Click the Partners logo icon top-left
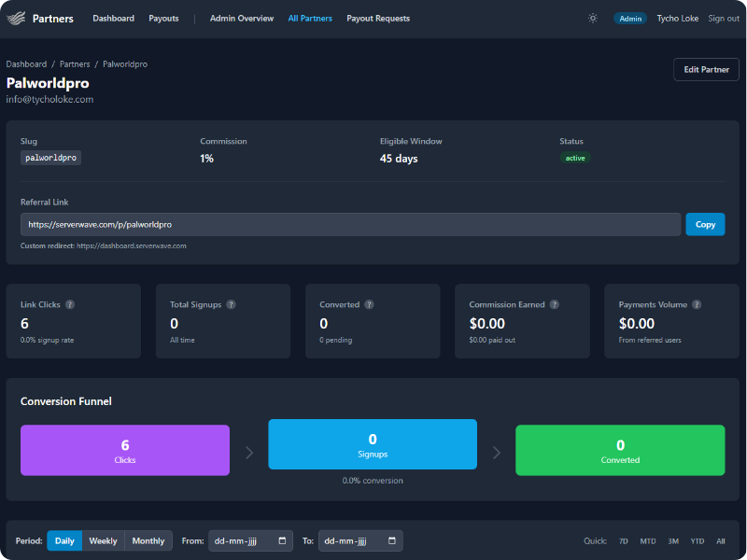Viewport: 747px width, 560px height. (x=17, y=18)
